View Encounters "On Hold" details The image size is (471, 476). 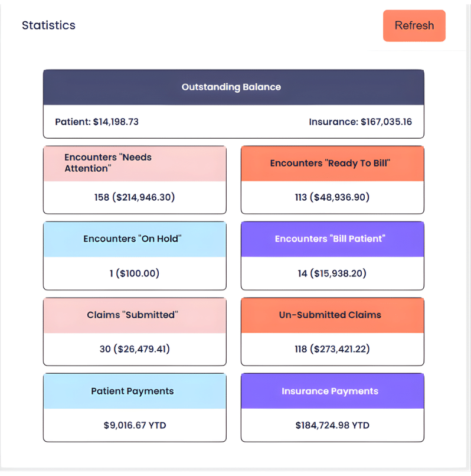(x=135, y=239)
